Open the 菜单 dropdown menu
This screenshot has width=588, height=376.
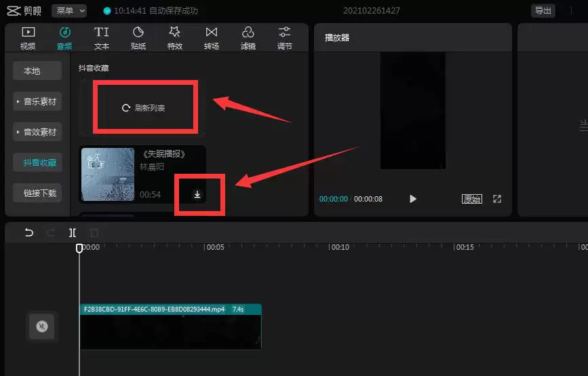(69, 10)
